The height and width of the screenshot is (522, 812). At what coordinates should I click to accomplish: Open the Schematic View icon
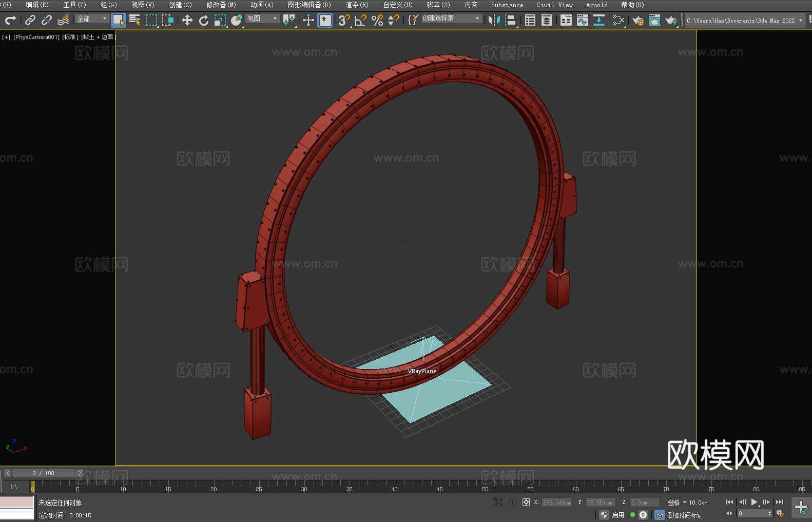618,20
